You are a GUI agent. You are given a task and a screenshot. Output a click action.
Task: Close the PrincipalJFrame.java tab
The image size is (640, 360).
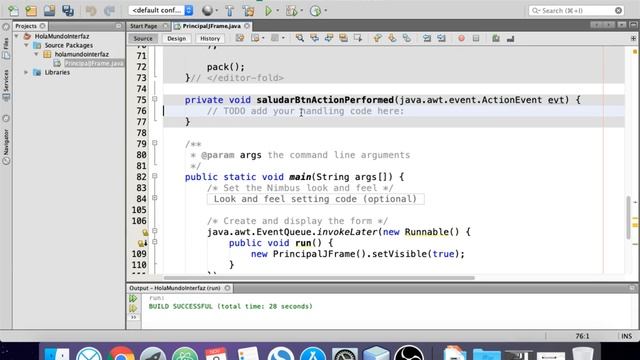pos(247,26)
